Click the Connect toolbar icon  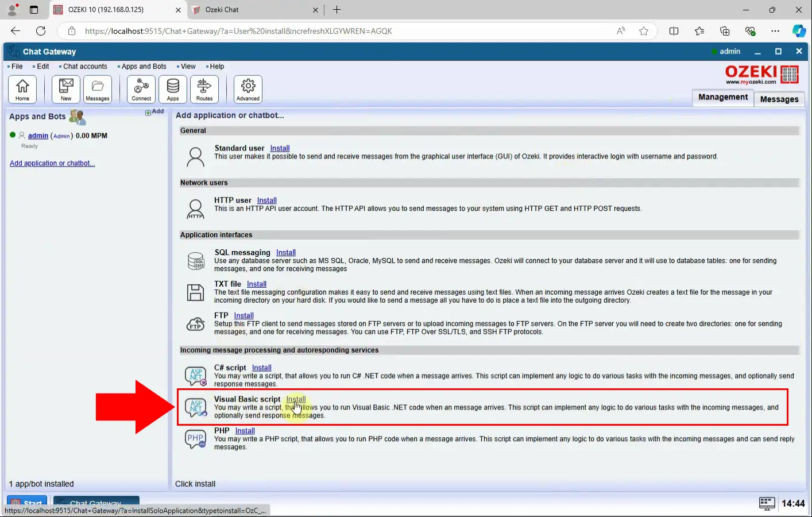141,89
